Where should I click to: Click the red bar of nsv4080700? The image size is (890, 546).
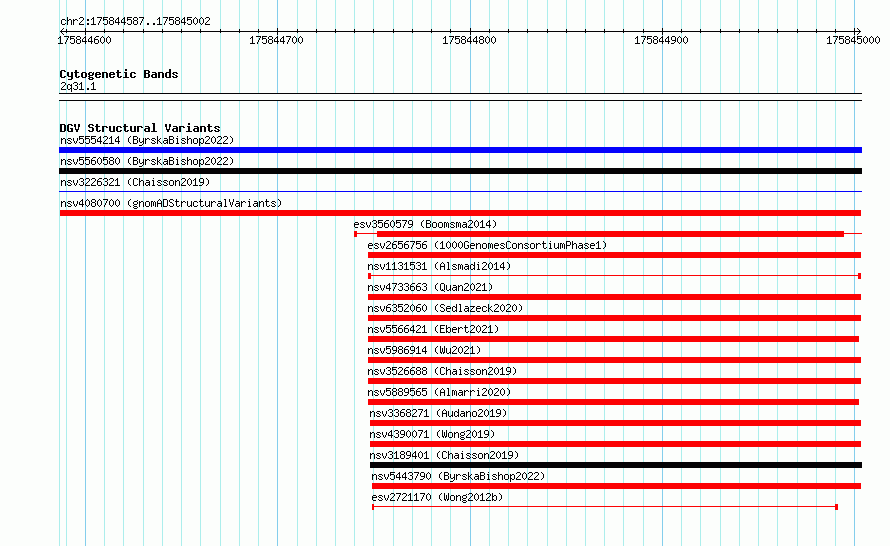[x=460, y=213]
